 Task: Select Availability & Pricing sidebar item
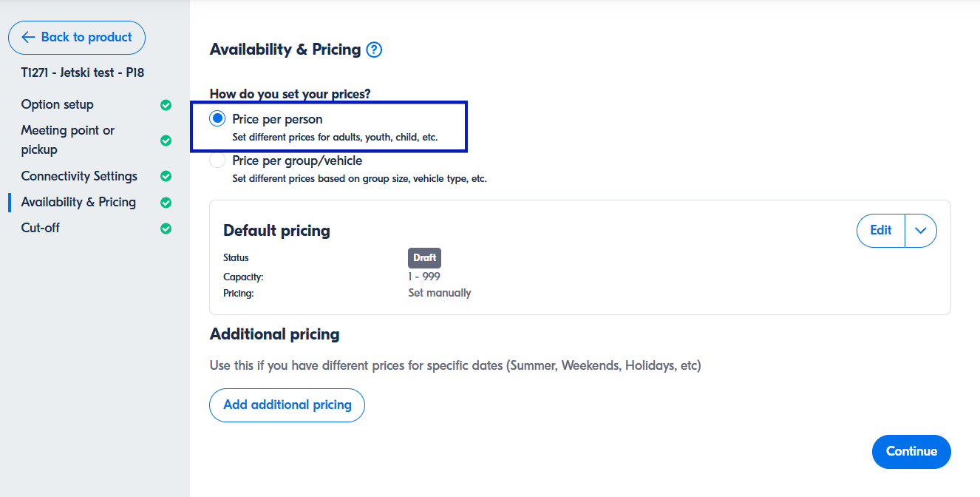click(78, 202)
